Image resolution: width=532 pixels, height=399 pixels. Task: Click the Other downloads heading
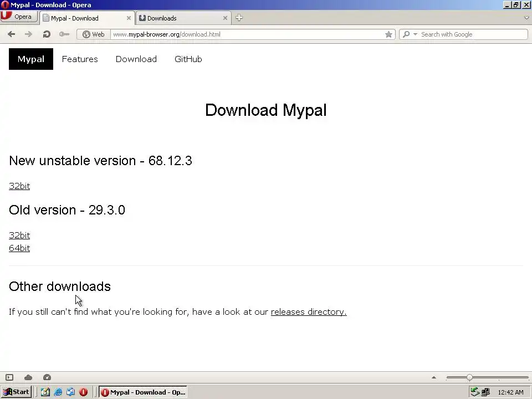point(60,287)
